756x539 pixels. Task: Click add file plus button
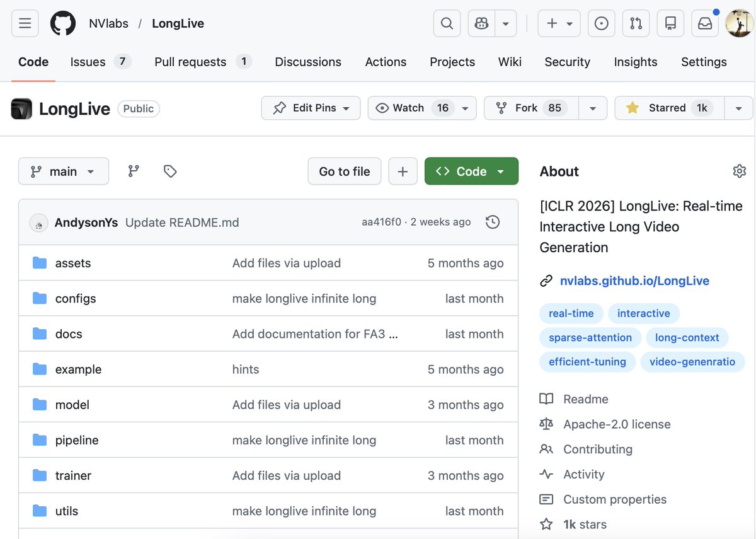[403, 171]
